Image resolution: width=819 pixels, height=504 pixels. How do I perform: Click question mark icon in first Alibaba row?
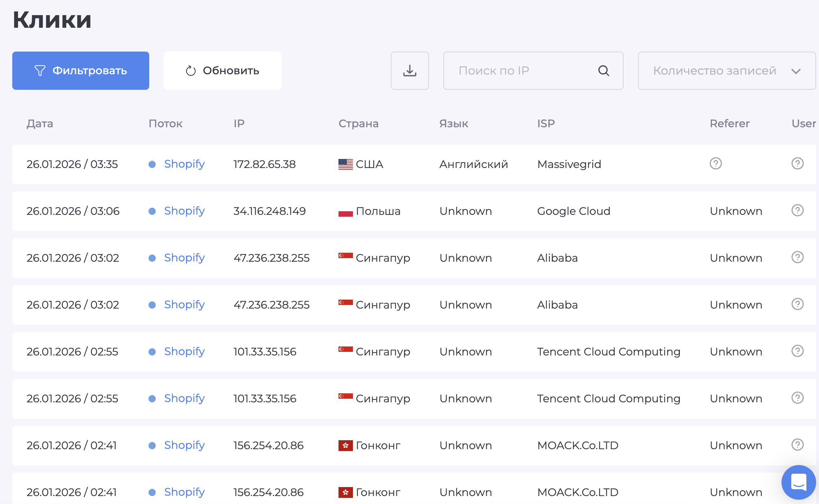pos(797,257)
